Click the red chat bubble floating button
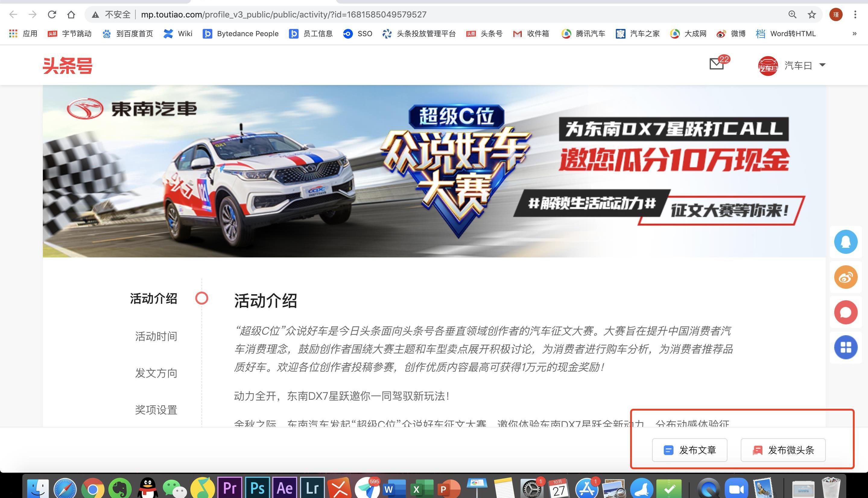 [846, 312]
